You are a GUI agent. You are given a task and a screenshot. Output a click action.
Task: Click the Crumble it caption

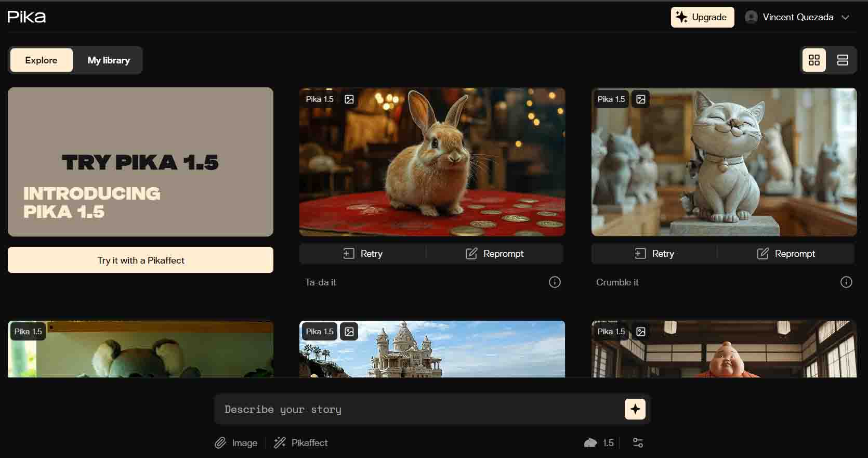617,282
